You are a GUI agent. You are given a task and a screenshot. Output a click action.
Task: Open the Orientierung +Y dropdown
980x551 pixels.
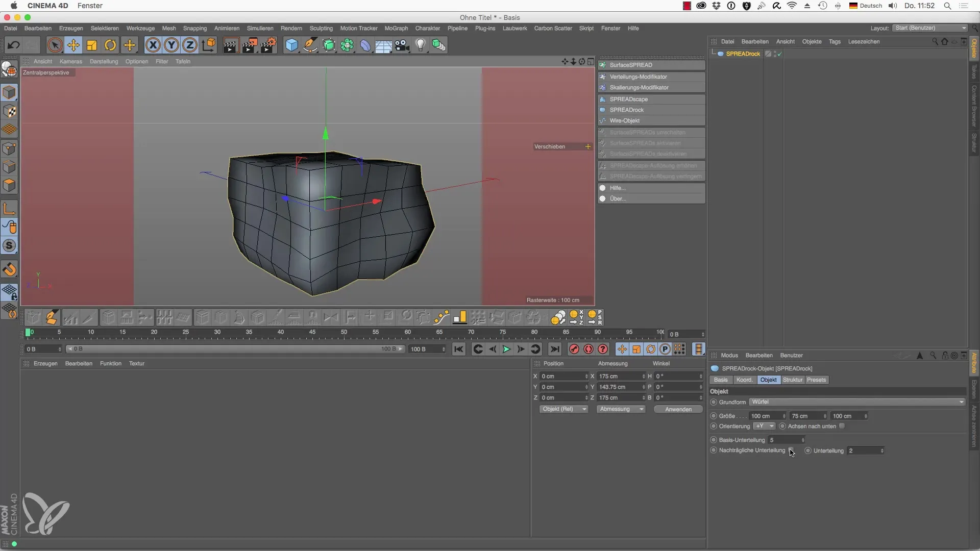click(764, 426)
